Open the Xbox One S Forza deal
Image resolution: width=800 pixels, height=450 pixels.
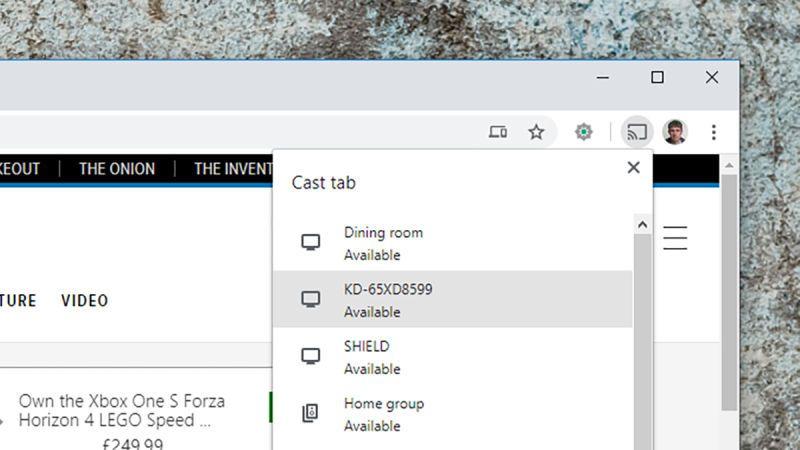coord(121,411)
